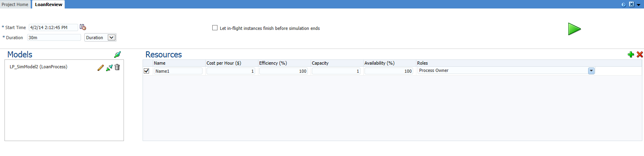Open the Start Time date picker icon
The width and height of the screenshot is (644, 156).
click(83, 27)
